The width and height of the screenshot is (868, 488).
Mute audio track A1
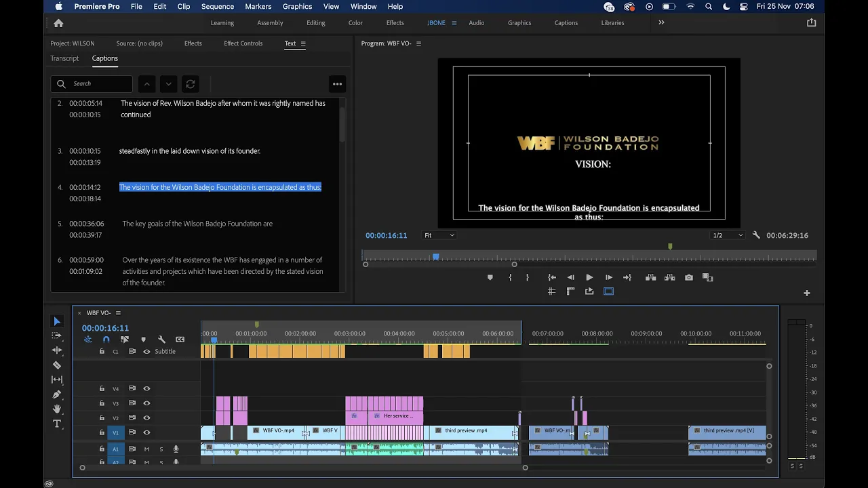[146, 449]
